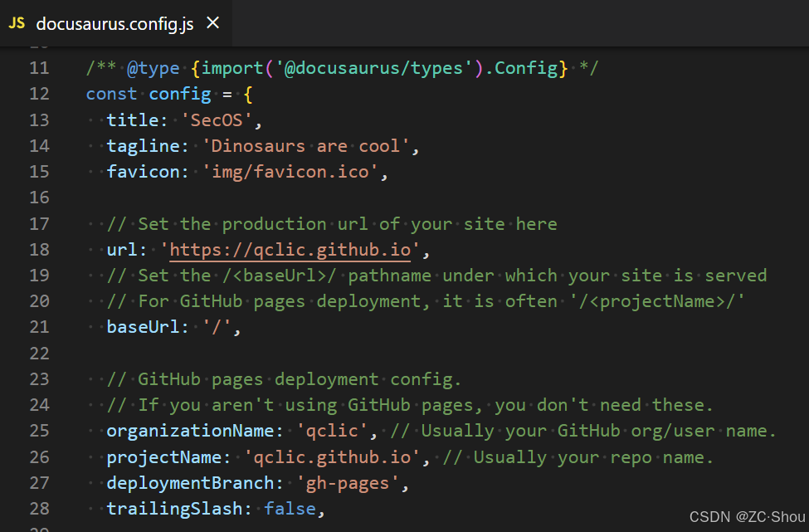The height and width of the screenshot is (532, 809).
Task: Click the 'img/favicon.ico' favicon path
Action: [295, 173]
